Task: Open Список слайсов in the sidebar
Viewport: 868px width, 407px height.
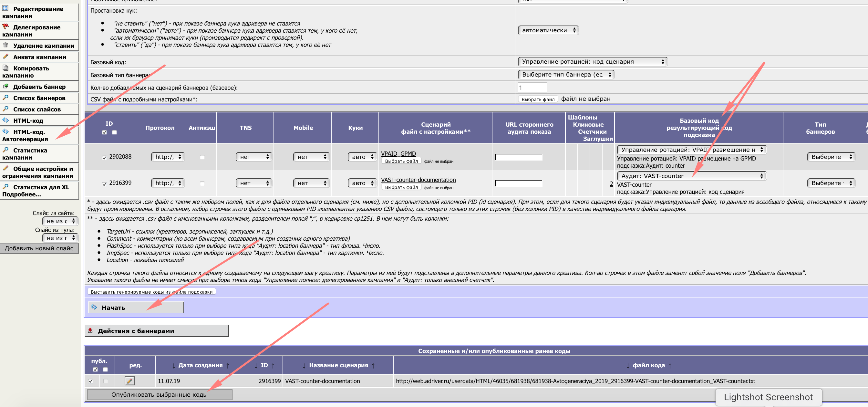Action: tap(39, 109)
